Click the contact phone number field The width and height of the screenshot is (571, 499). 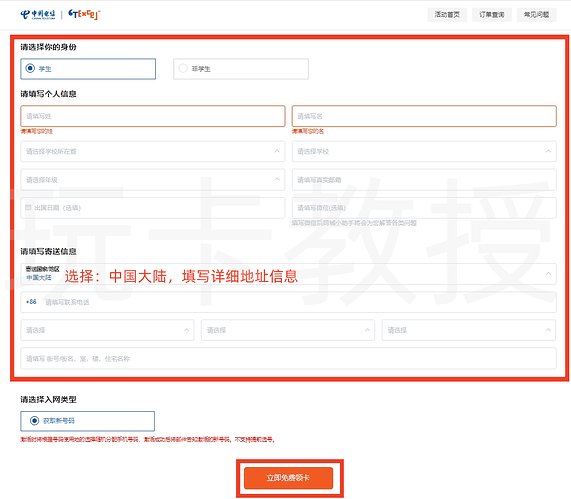click(x=288, y=302)
